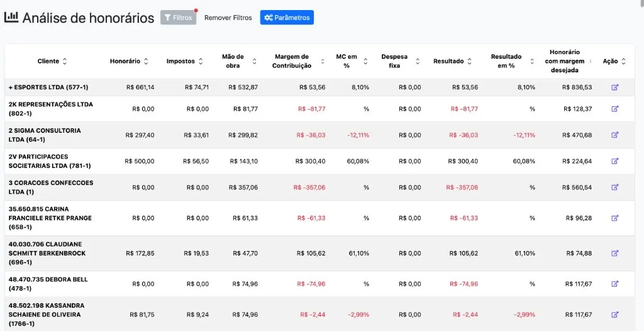This screenshot has height=331, width=644.
Task: Sort table by Ação column
Action: pyautogui.click(x=623, y=61)
